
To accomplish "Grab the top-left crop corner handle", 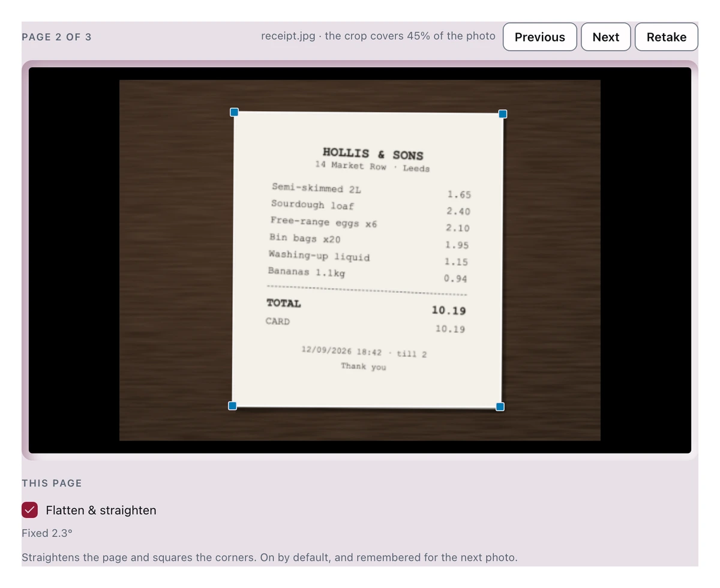I will tap(235, 112).
